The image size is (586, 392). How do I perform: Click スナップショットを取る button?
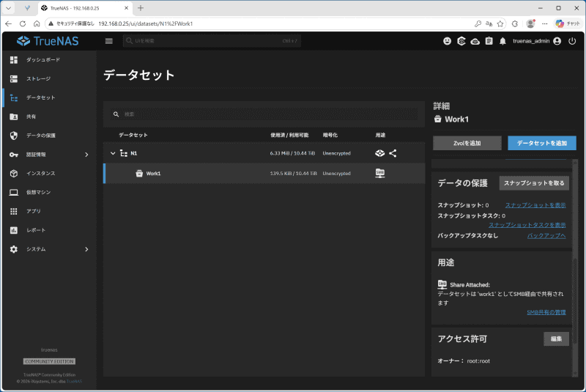click(x=534, y=183)
